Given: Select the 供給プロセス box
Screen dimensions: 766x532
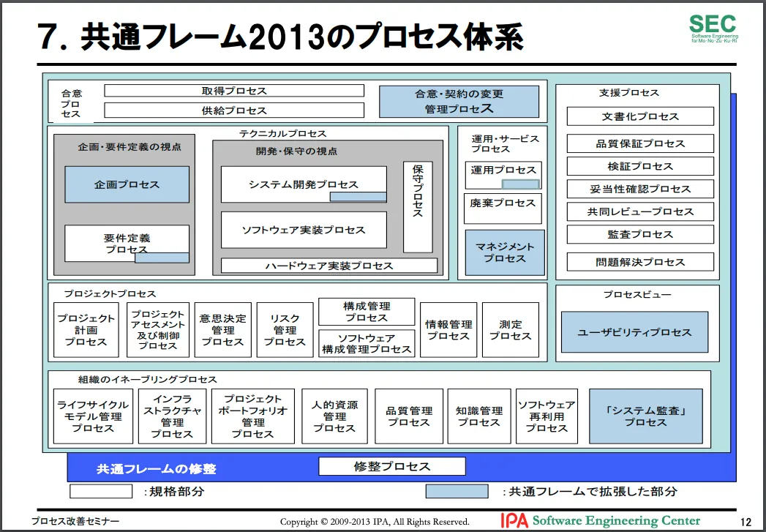Looking at the screenshot, I should coord(234,110).
